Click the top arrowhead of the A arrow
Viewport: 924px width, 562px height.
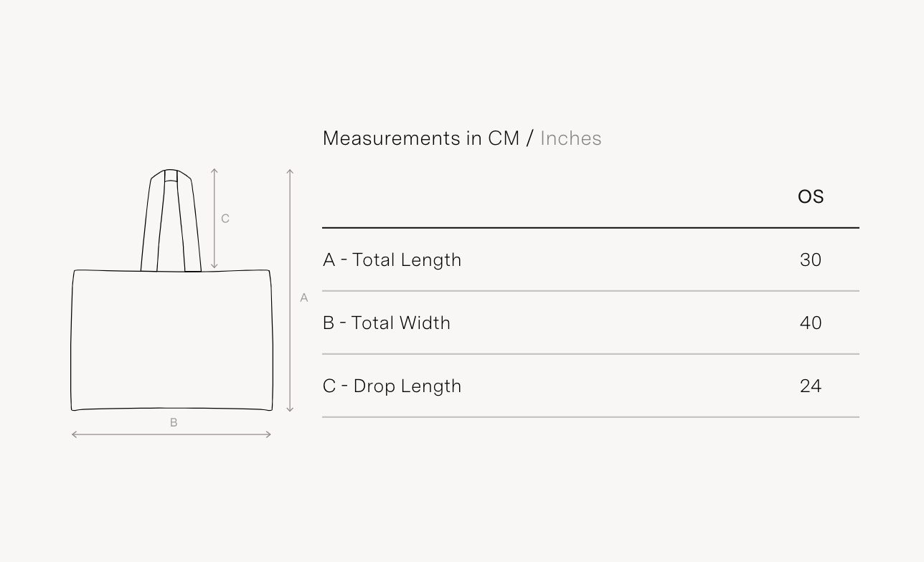[x=290, y=171]
